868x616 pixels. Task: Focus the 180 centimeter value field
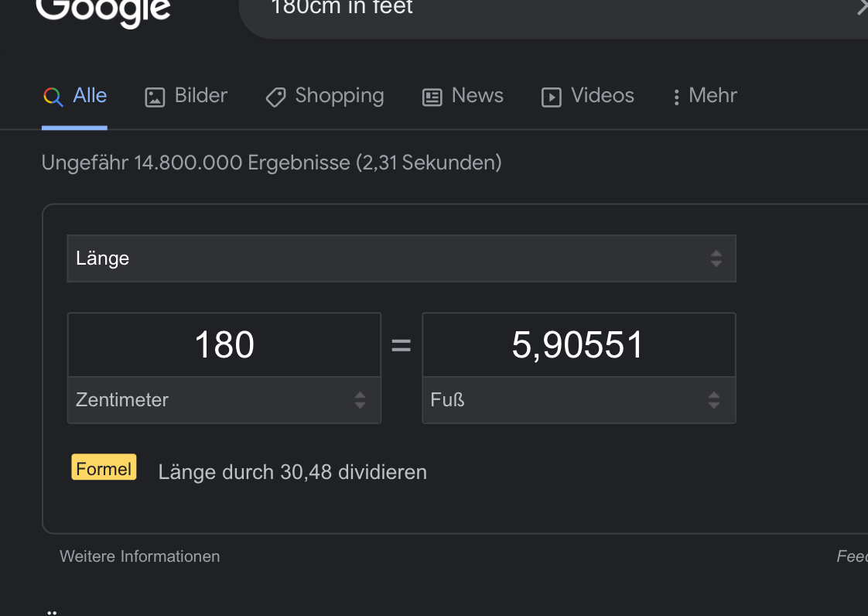click(224, 345)
